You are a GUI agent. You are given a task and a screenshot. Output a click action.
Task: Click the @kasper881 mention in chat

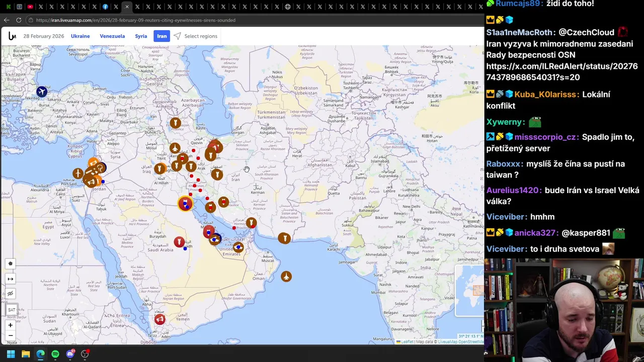585,233
